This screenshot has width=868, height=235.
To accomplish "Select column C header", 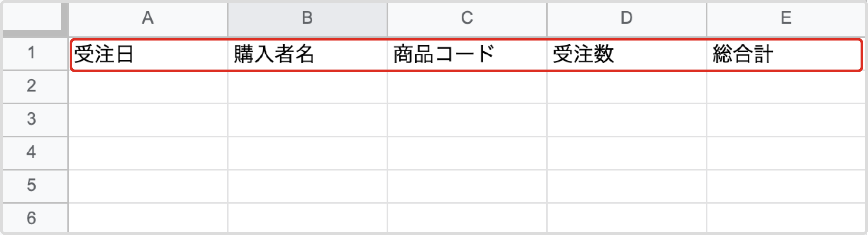I will (467, 18).
